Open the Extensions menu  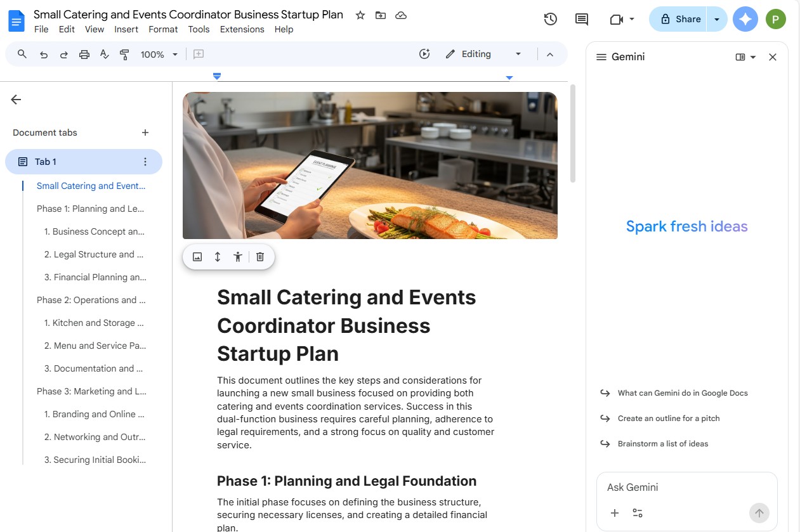pyautogui.click(x=240, y=29)
